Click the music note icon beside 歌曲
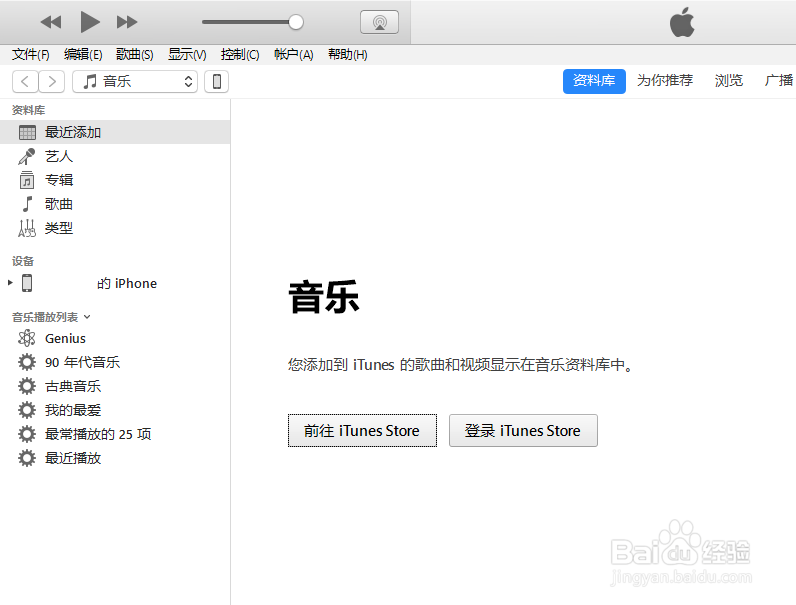This screenshot has height=605, width=796. coord(27,204)
